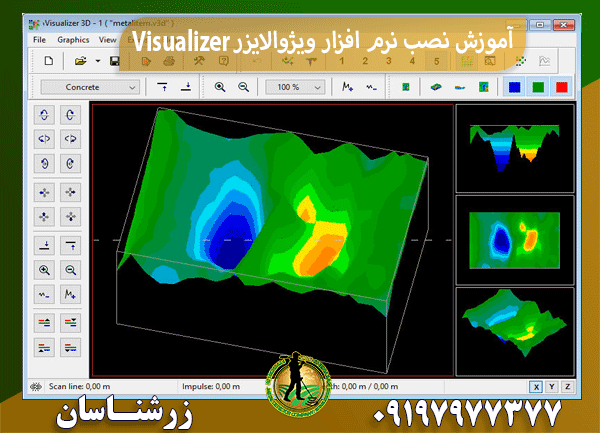The image size is (600, 433).
Task: Zoom in using the top toolbar magnifier plus
Action: (220, 87)
